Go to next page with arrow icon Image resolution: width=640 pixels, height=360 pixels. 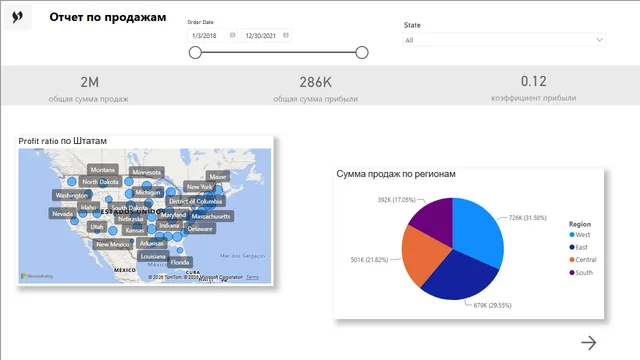pyautogui.click(x=589, y=342)
